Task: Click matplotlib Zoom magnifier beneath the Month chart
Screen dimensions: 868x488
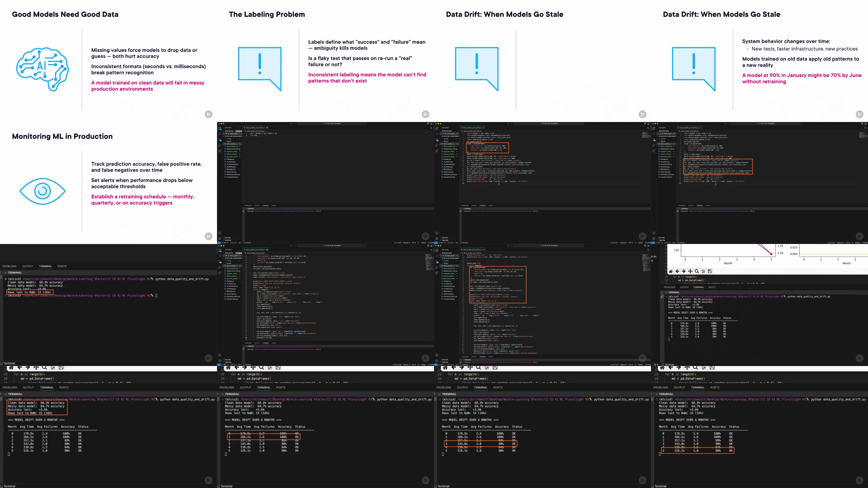Action: [697, 271]
